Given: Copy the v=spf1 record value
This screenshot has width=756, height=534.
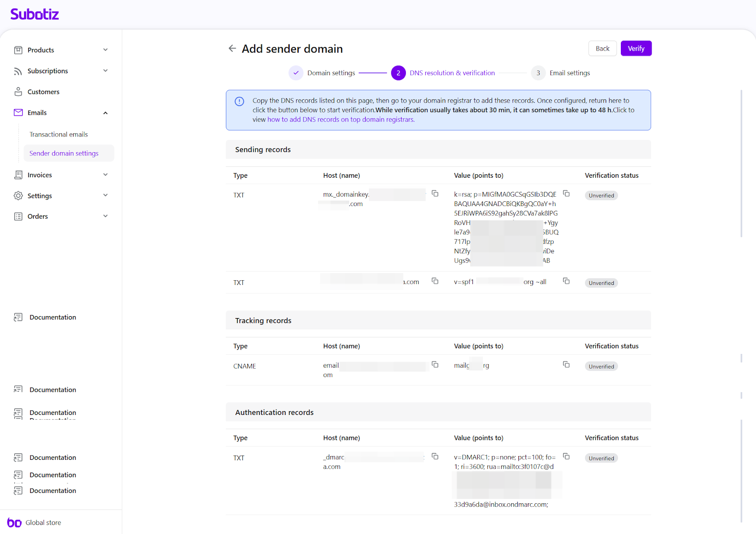Looking at the screenshot, I should [x=566, y=281].
